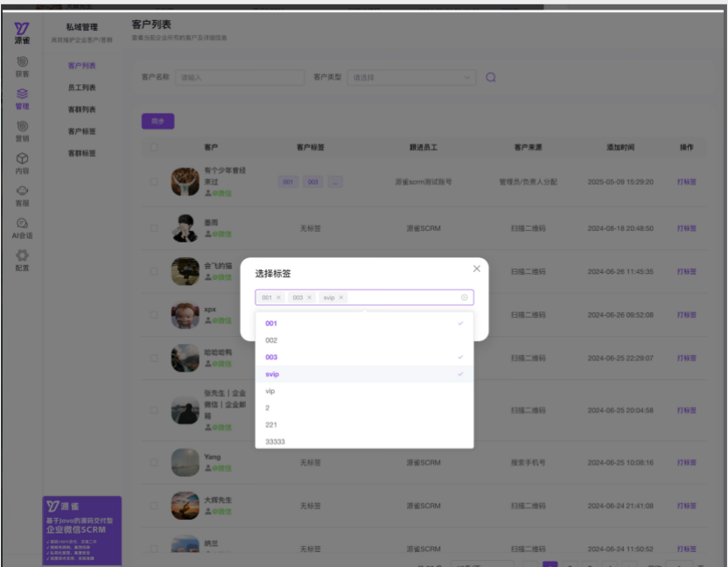
Task: Click the purple 同步 button
Action: [157, 122]
